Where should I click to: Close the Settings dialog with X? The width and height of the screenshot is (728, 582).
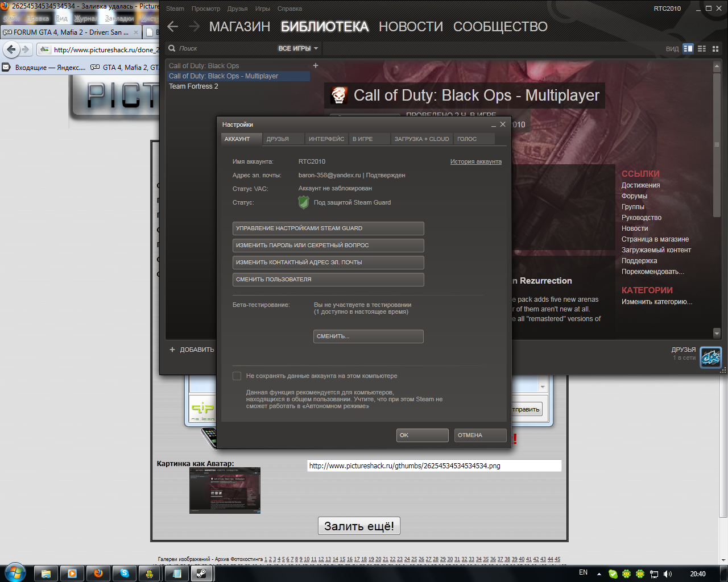503,124
